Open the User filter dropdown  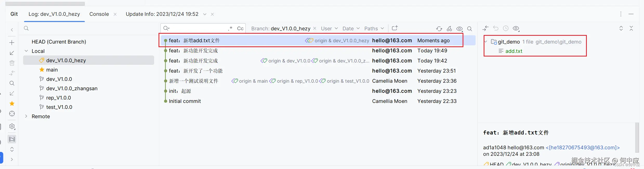pyautogui.click(x=329, y=29)
